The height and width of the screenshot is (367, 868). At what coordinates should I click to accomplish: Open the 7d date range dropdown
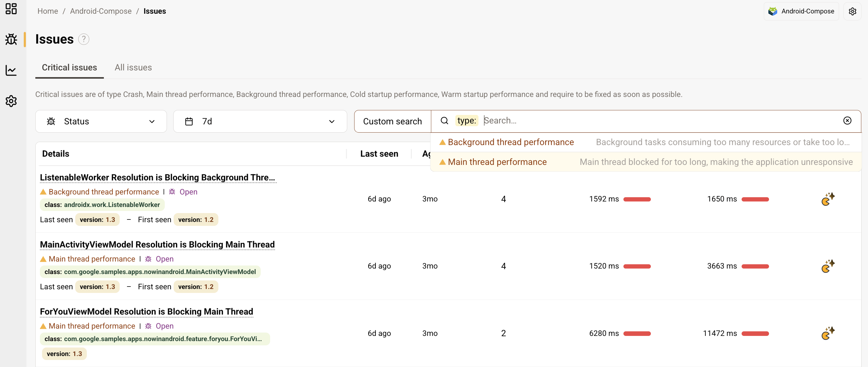click(x=259, y=121)
